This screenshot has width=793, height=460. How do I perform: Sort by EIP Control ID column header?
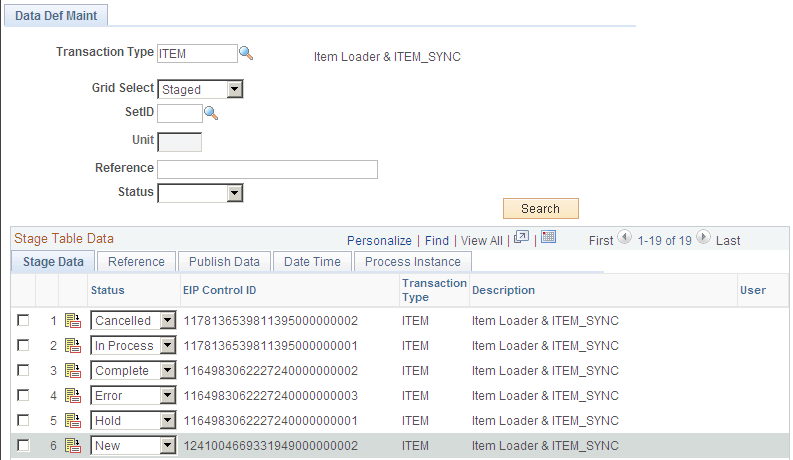219,290
